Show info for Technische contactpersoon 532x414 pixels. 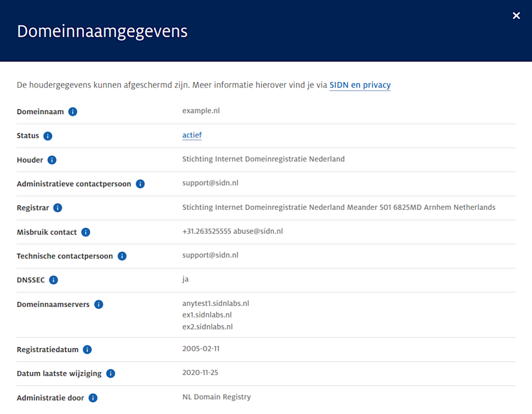(122, 256)
